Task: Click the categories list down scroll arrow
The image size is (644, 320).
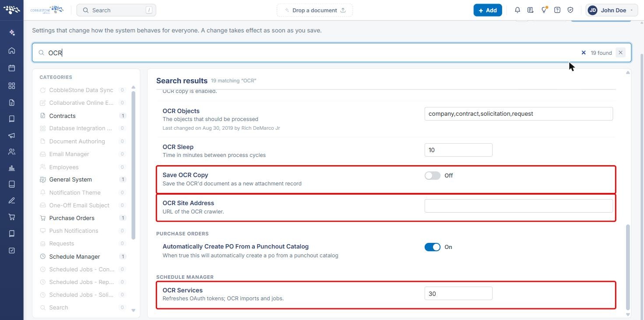Action: [x=134, y=310]
